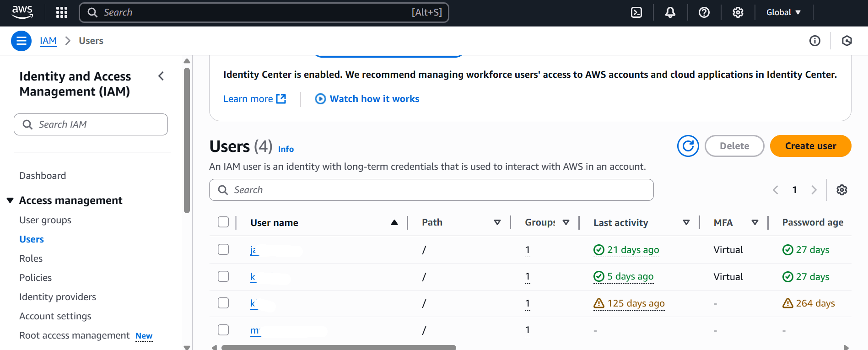Viewport: 868px width, 350px height.
Task: Toggle the blue hamburger navigation menu
Action: coord(21,41)
